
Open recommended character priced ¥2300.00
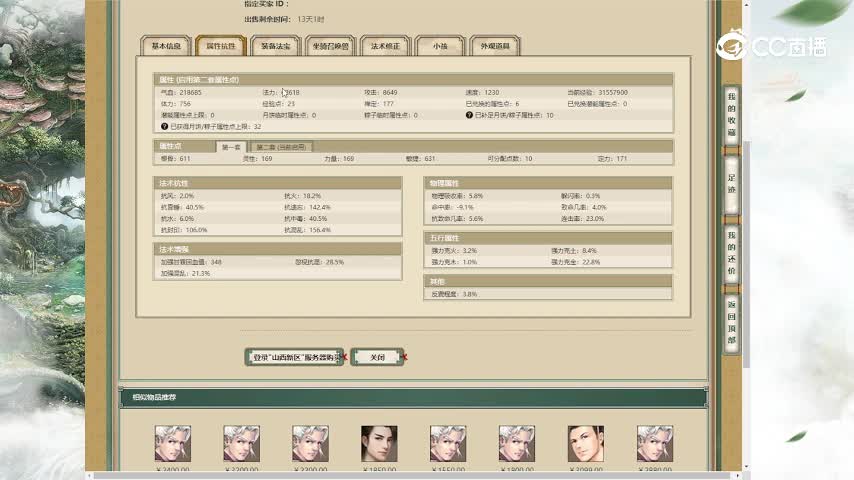pyautogui.click(x=310, y=443)
